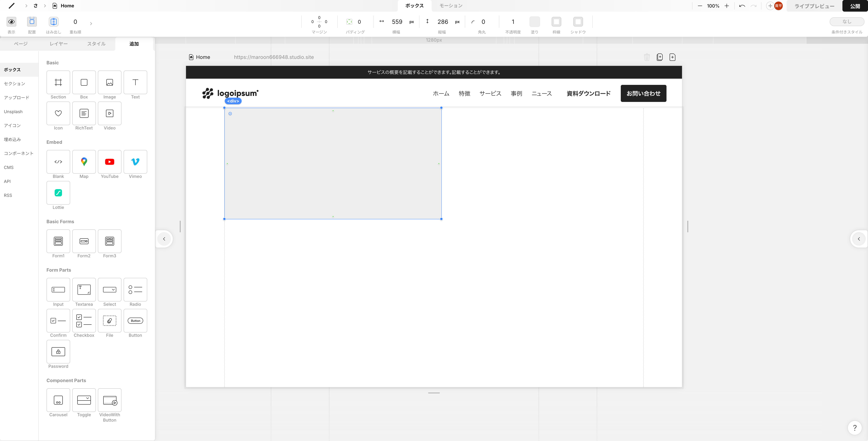The height and width of the screenshot is (441, 868).
Task: Add a Button form part
Action: tap(135, 321)
